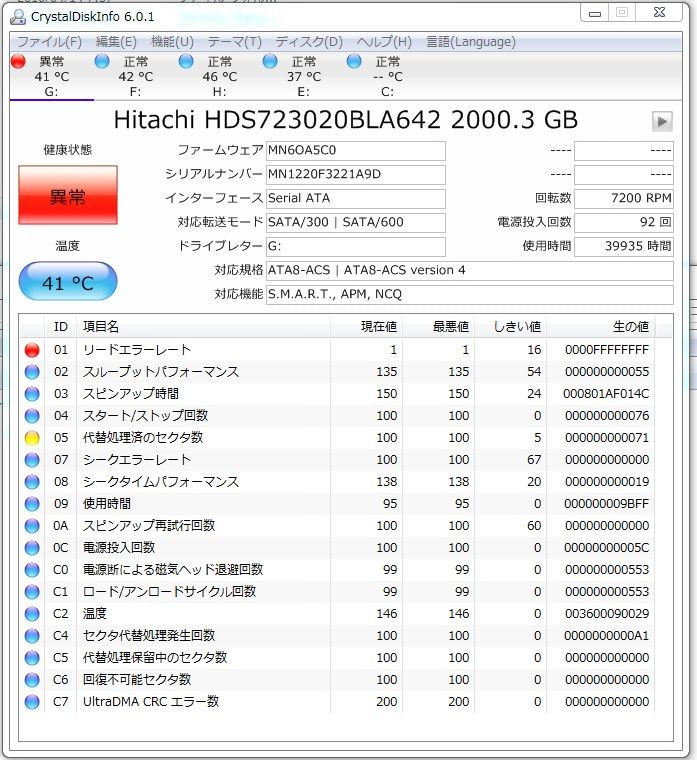Click the red status icon for drive G:
Screen dimensions: 697x760
[x=18, y=62]
